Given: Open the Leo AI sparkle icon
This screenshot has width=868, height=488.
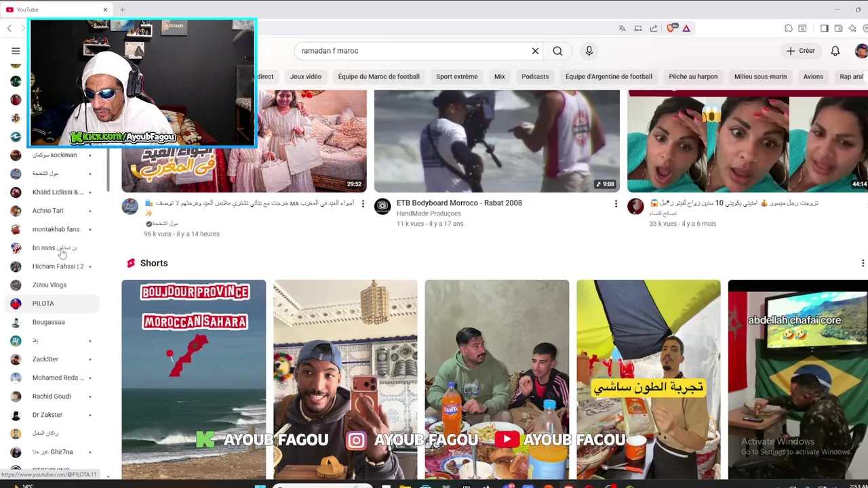Looking at the screenshot, I should [x=852, y=28].
